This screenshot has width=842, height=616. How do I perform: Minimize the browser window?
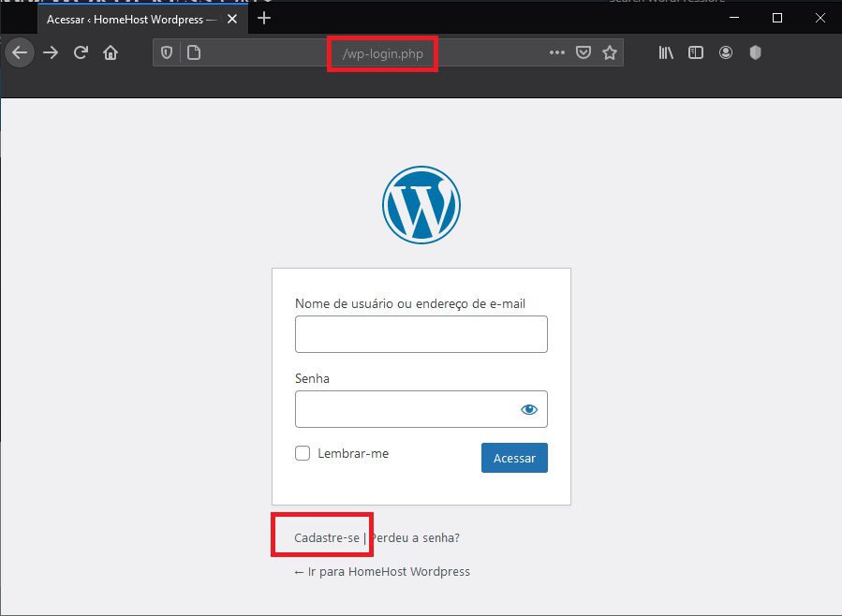click(734, 18)
